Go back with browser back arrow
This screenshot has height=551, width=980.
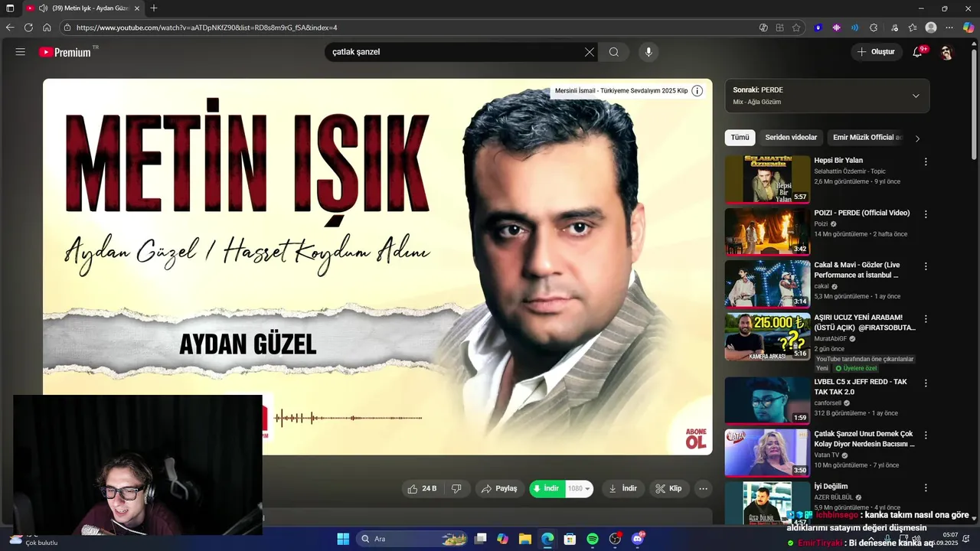pos(10,28)
